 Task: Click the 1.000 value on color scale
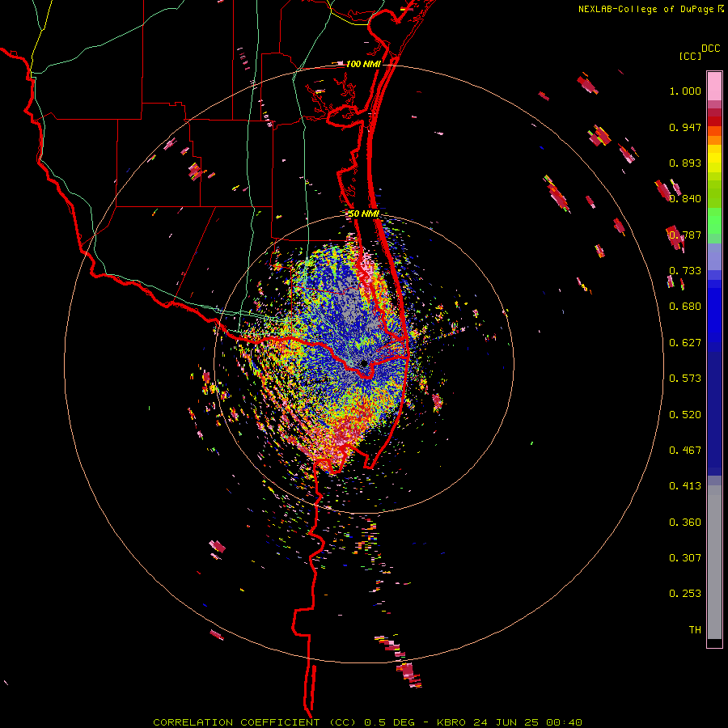[x=685, y=91]
